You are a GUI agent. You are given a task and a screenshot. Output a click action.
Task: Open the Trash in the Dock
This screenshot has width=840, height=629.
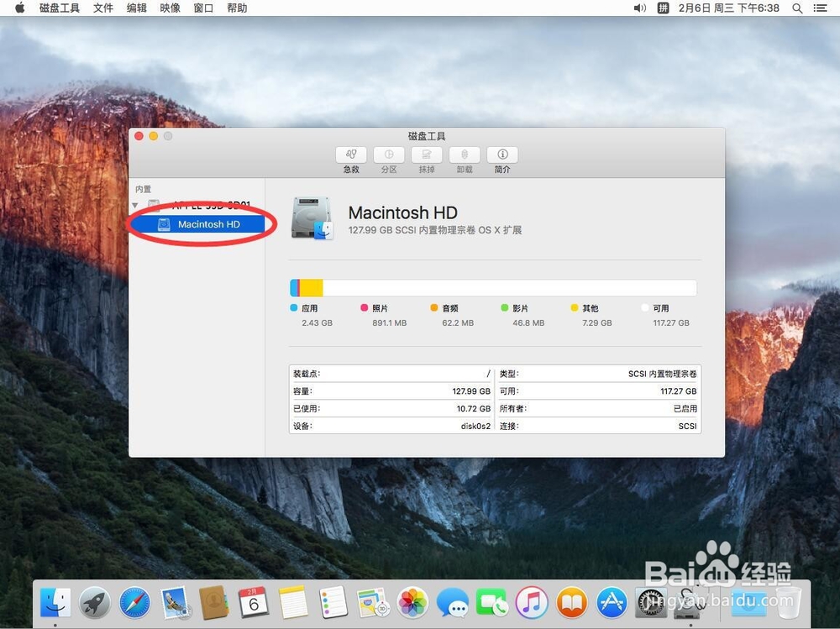click(x=787, y=602)
